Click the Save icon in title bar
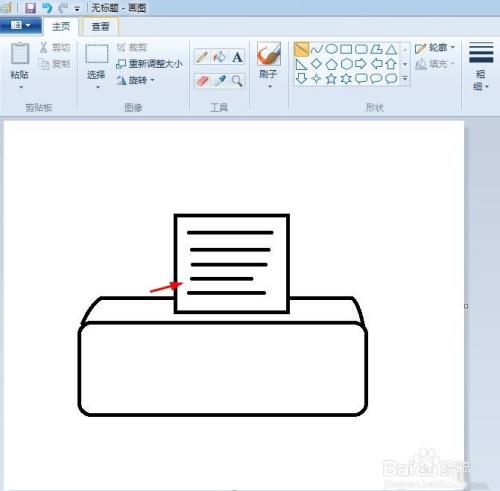 (30, 8)
